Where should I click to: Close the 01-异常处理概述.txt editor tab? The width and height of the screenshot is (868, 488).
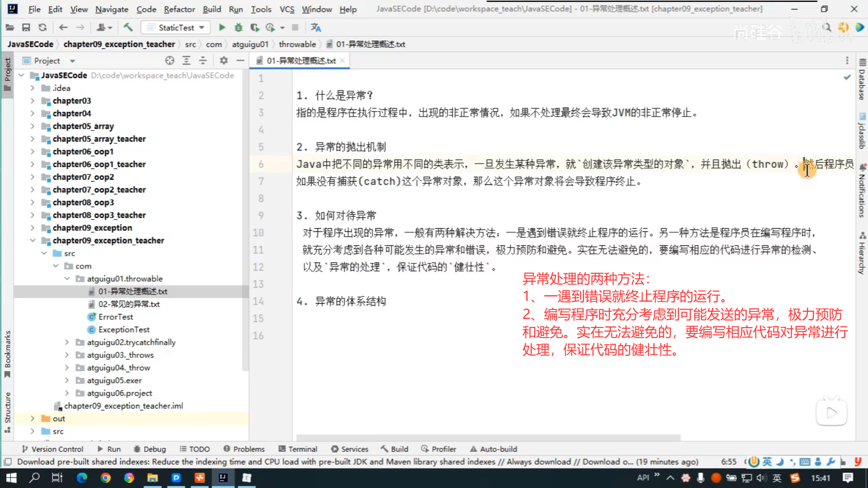342,61
